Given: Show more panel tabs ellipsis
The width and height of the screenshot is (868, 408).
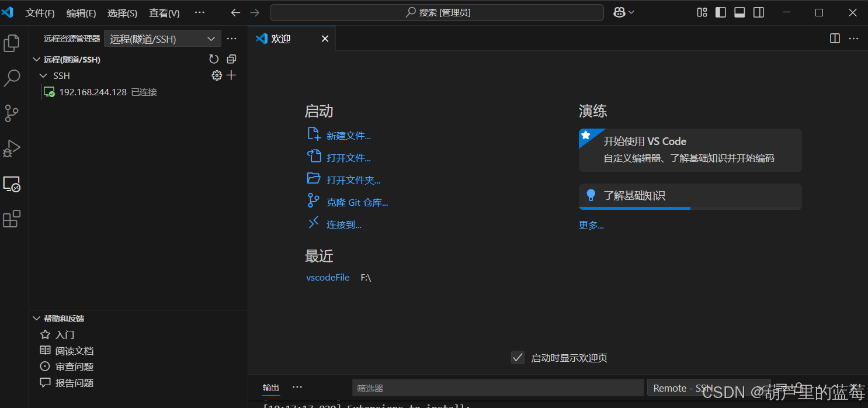Looking at the screenshot, I should point(297,387).
